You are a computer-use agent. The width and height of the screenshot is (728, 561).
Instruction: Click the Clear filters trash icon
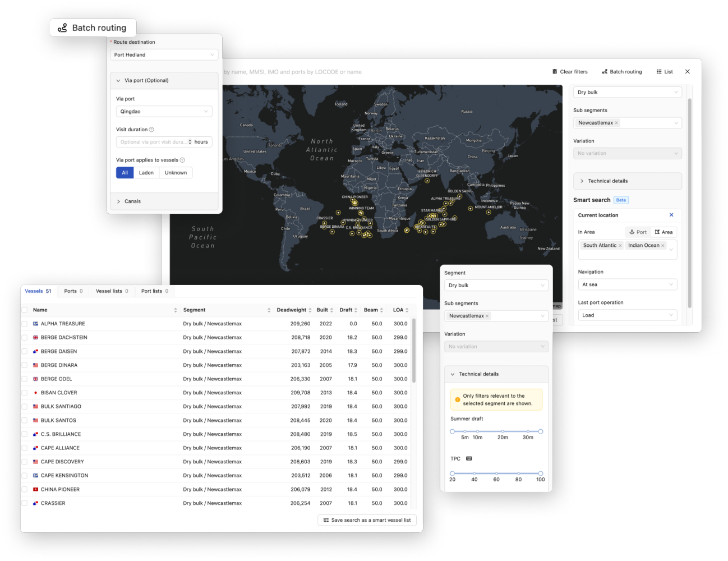tap(556, 71)
